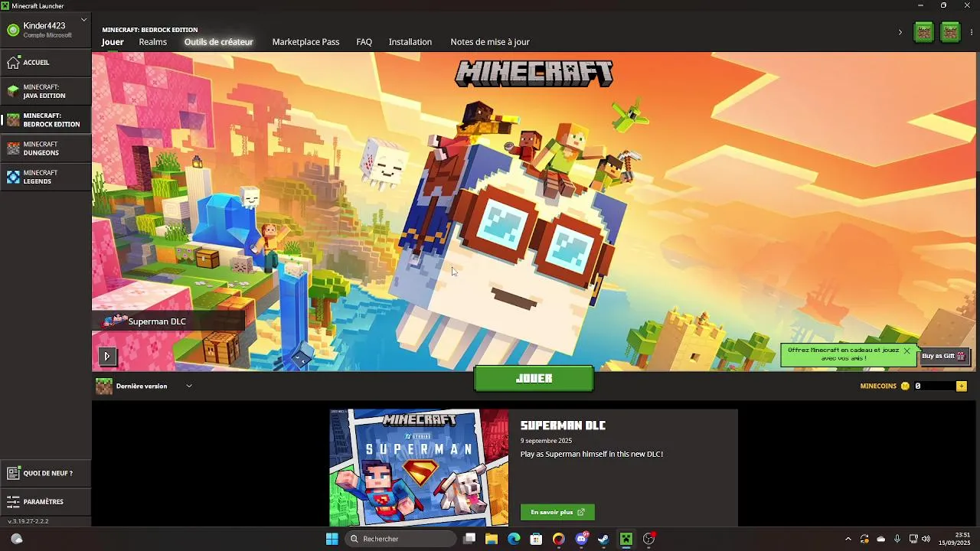This screenshot has width=980, height=551.
Task: Click the Minecraft logo in the banner
Action: click(534, 73)
